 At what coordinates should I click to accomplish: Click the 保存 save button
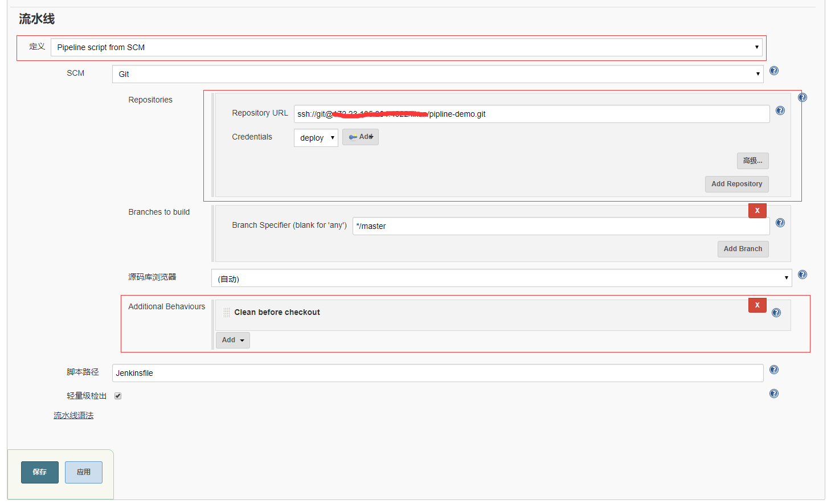39,472
